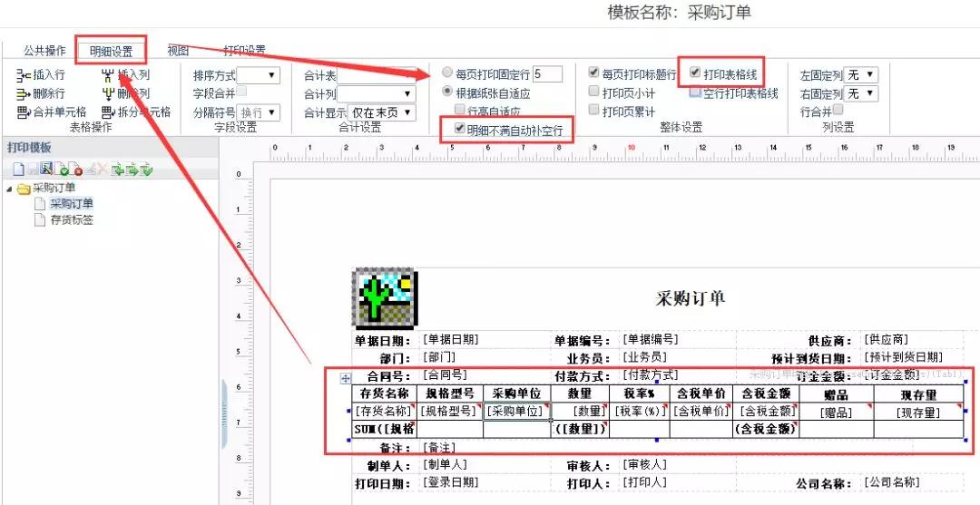Select the 存货标签 template in tree
This screenshot has height=505, width=980.
click(72, 219)
